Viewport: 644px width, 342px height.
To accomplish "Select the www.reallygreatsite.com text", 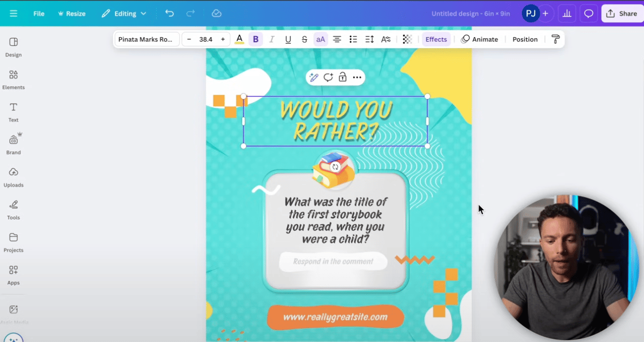I will click(335, 317).
